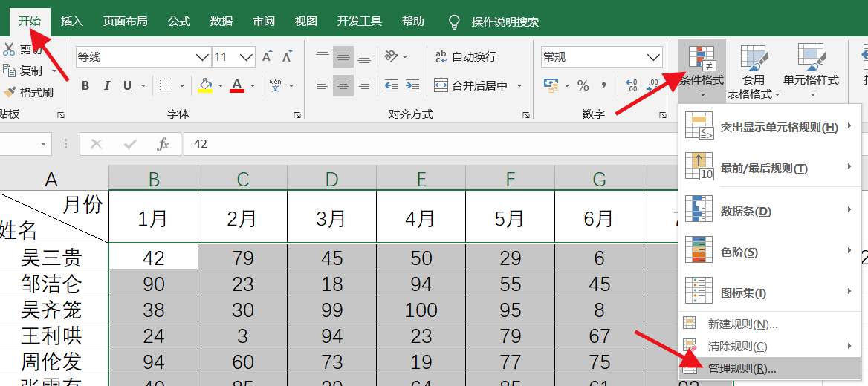Open font group dialog launcher
868x386 pixels.
coord(297,114)
